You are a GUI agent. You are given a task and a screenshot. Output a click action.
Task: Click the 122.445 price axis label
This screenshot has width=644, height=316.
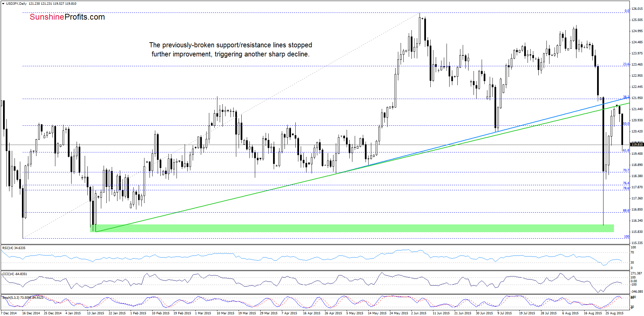(x=637, y=87)
